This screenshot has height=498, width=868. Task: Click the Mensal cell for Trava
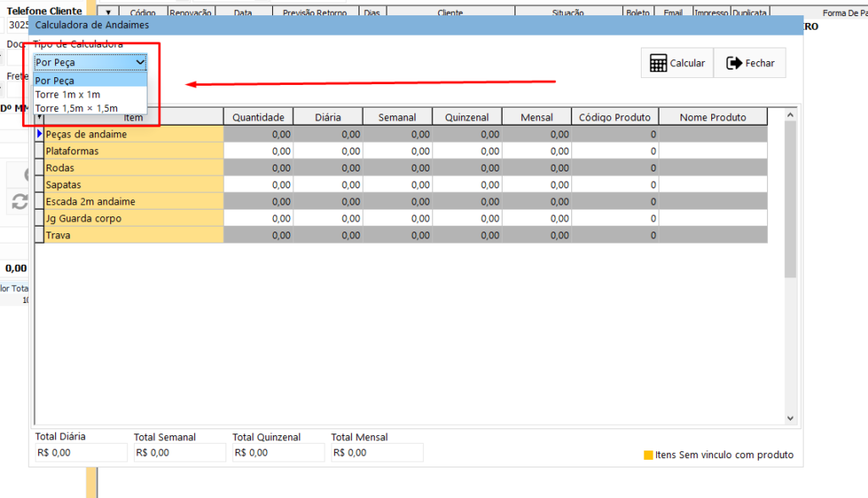(x=537, y=235)
